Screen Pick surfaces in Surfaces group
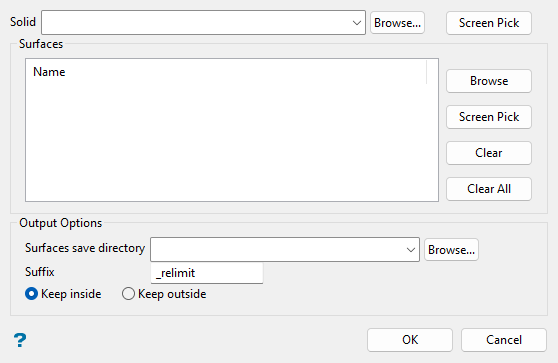This screenshot has width=558, height=363. click(x=489, y=117)
